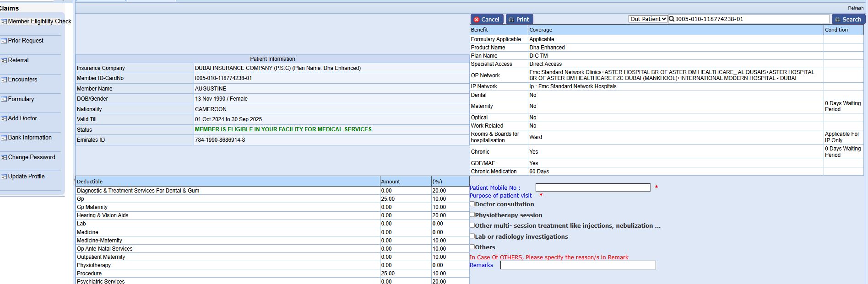
Task: Select the Others visit purpose checkbox
Action: pos(472,246)
